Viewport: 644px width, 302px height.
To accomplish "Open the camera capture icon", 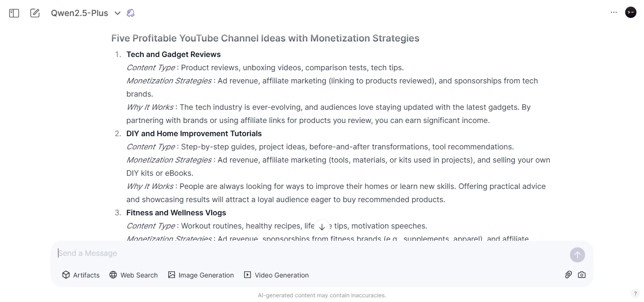I will pyautogui.click(x=582, y=275).
